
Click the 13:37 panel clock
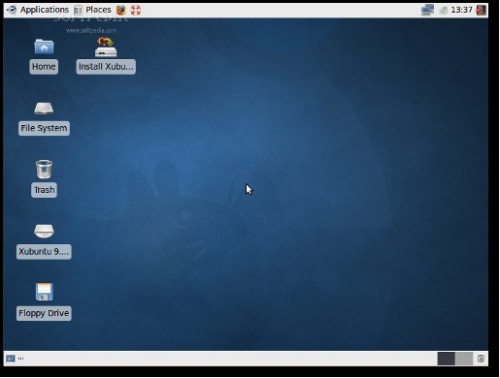(462, 10)
